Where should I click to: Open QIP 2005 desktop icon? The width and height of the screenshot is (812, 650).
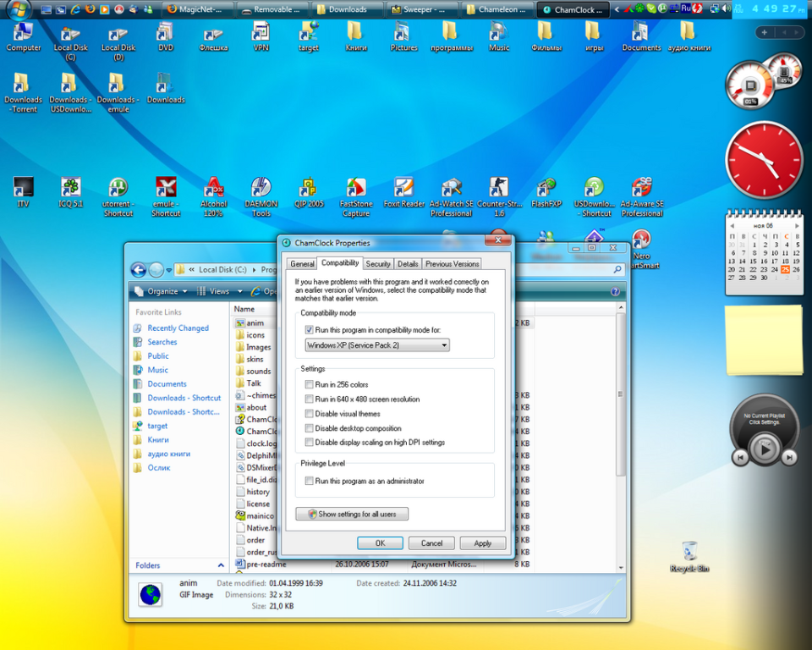click(309, 192)
